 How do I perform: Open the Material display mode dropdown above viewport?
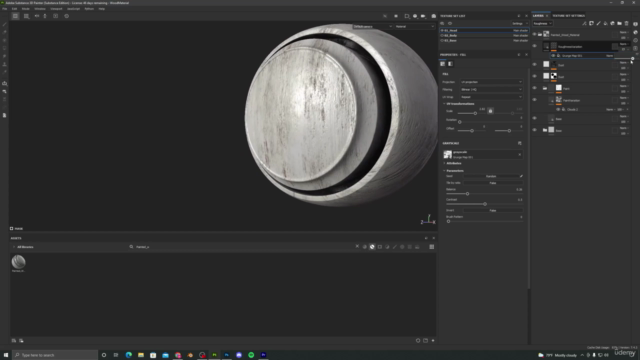click(x=415, y=27)
